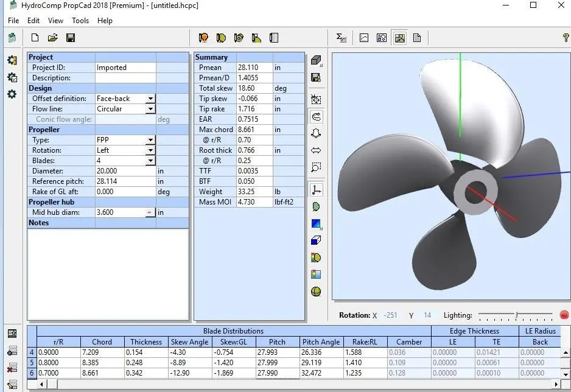Click the table scroll up arrow
The image size is (571, 392).
coord(566,352)
